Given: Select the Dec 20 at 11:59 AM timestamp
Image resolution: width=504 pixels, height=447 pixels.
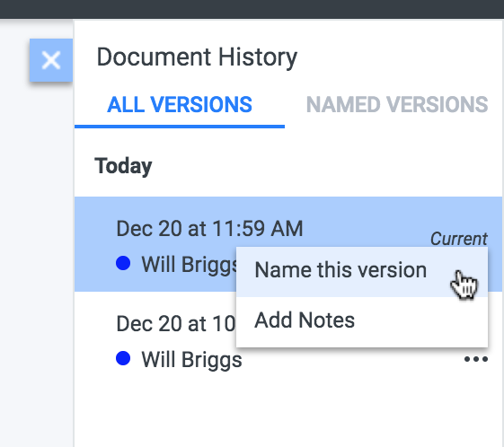Looking at the screenshot, I should click(209, 229).
